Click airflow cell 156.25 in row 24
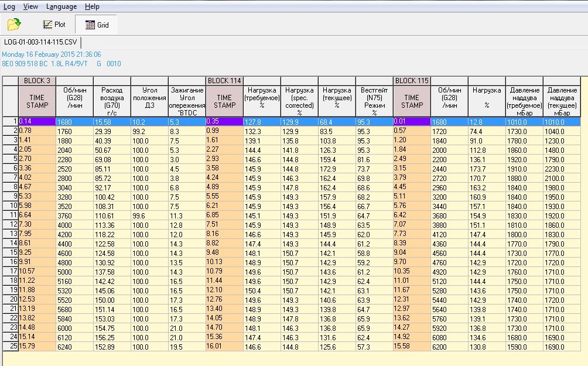 point(112,337)
